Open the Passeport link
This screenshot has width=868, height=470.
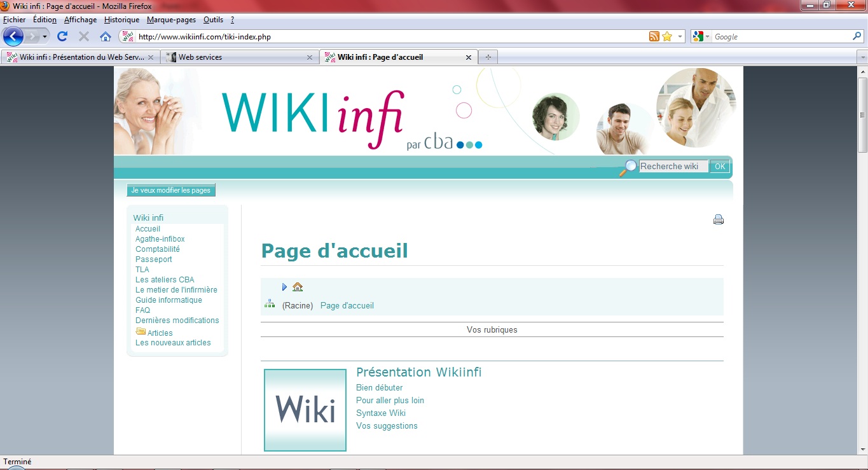(154, 259)
